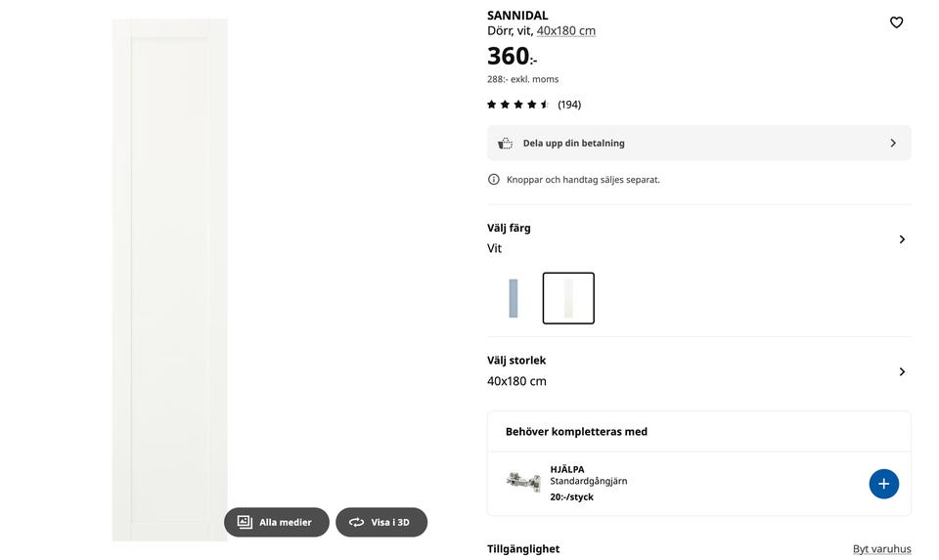Click the star rating icons
The image size is (939, 560).
pos(518,105)
